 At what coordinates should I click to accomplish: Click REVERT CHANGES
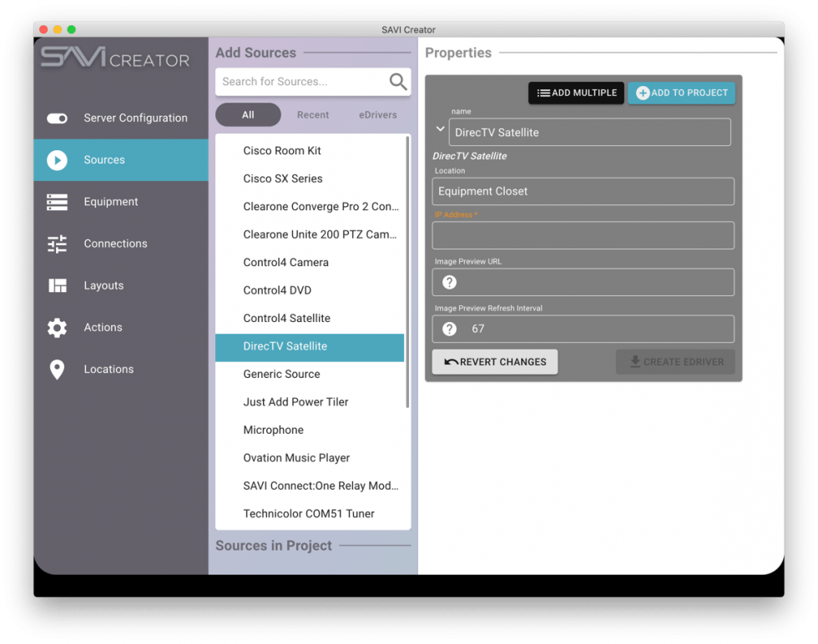[x=494, y=361]
